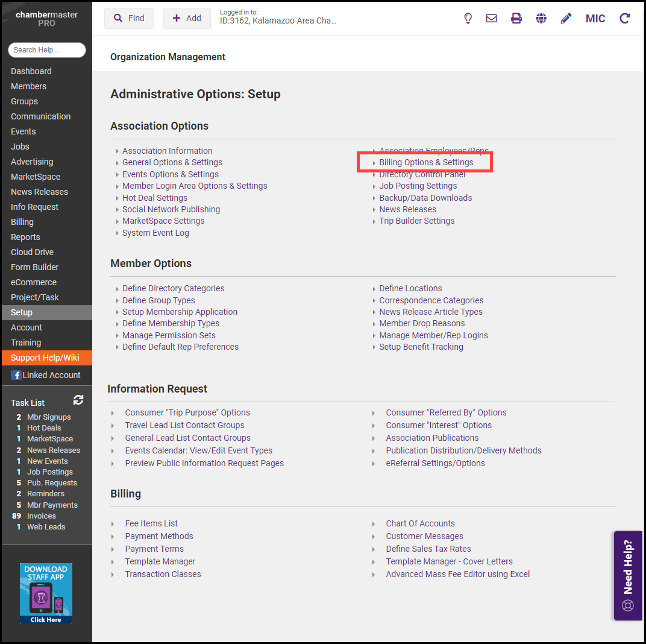Open the Facebook Linked Account

click(x=46, y=375)
